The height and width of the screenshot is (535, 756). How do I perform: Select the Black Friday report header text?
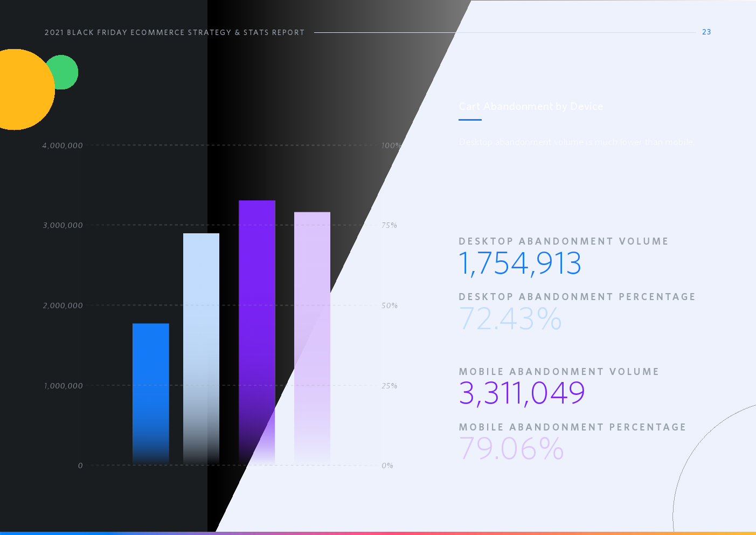click(175, 33)
